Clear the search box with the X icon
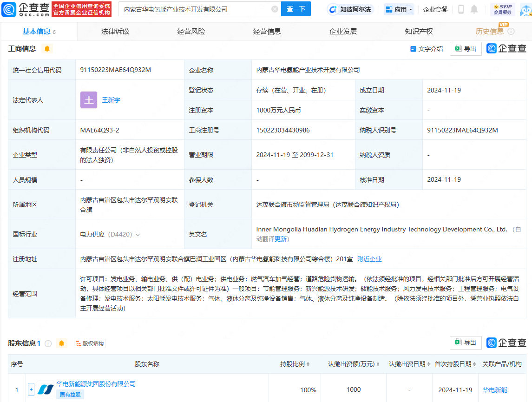Image resolution: width=532 pixels, height=402 pixels. click(275, 9)
